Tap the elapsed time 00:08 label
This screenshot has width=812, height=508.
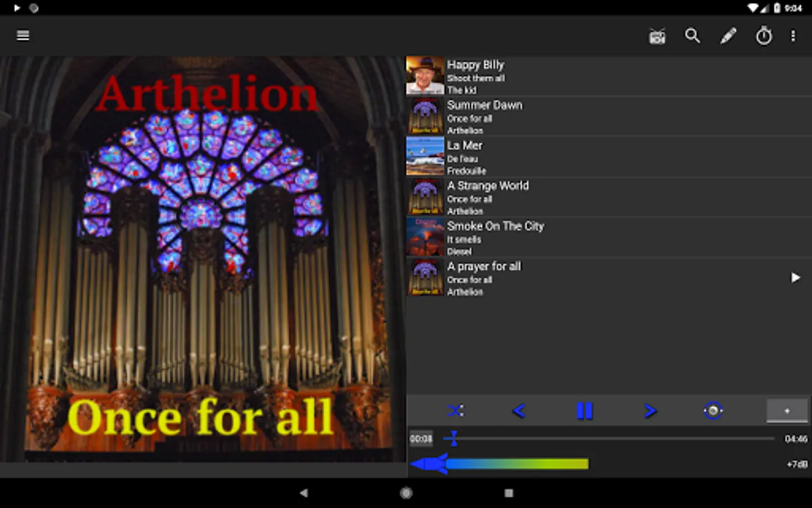tap(421, 439)
